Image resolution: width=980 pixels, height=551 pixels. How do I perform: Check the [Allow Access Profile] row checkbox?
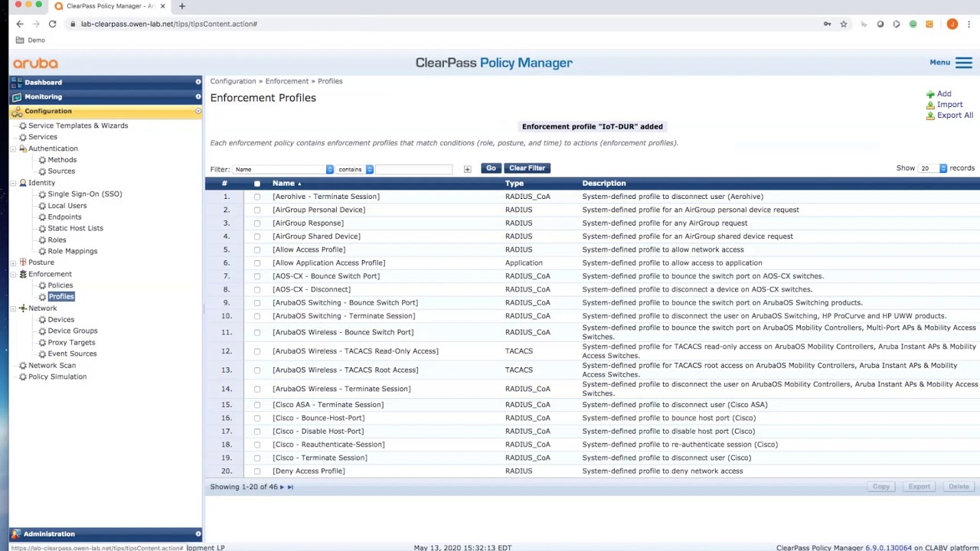[x=257, y=249]
